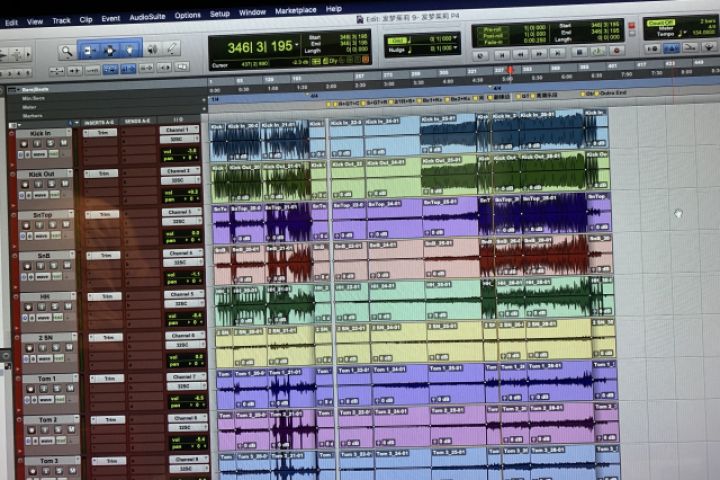The height and width of the screenshot is (480, 720).
Task: Enable TrackInput on Tom 1 track
Action: click(43, 389)
